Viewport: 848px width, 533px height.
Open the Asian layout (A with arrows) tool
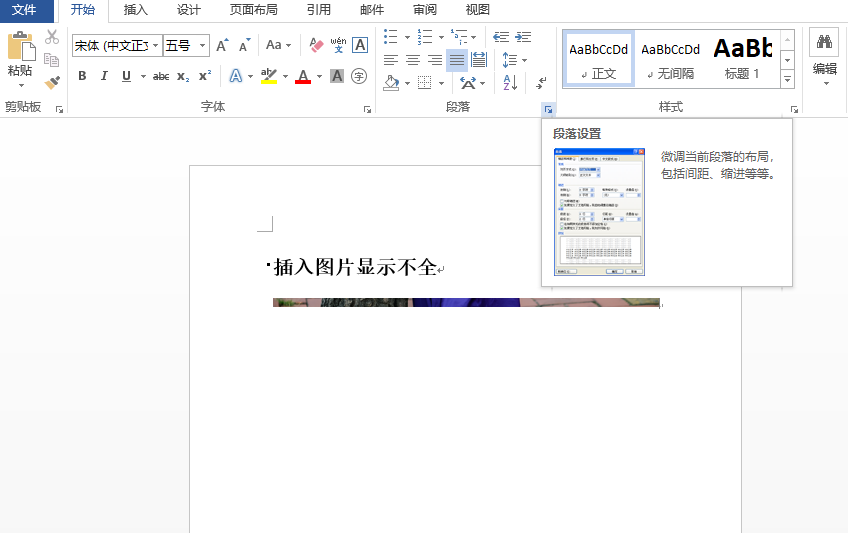[468, 83]
